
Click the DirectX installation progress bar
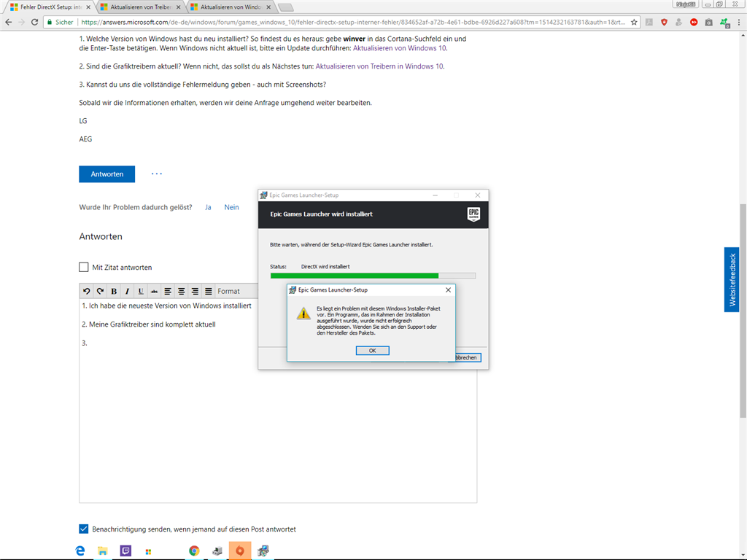373,276
